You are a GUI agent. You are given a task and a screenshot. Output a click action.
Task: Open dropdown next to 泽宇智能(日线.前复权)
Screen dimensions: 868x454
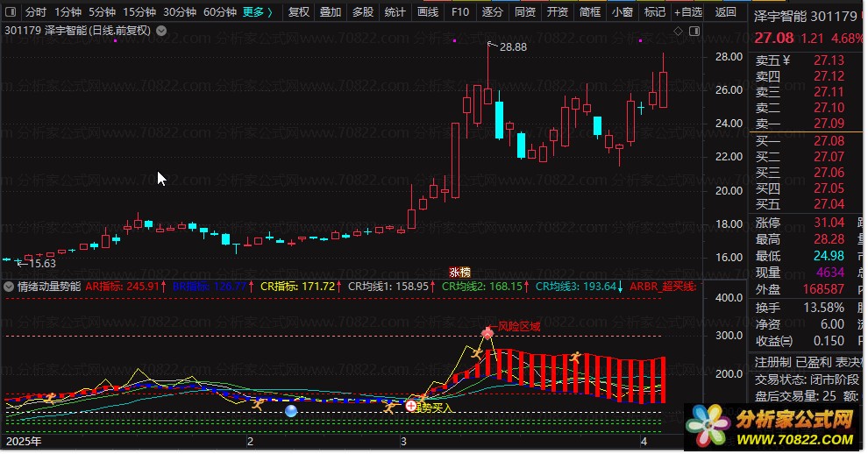[x=161, y=31]
